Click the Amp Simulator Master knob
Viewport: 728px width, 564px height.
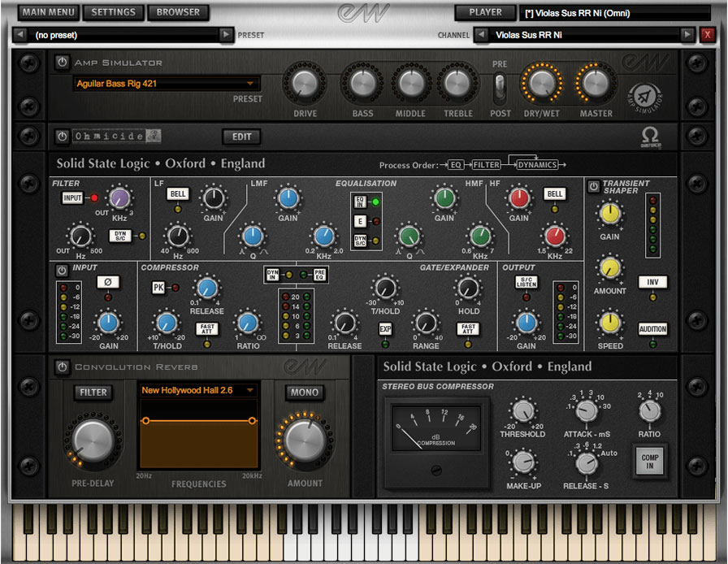tap(596, 84)
